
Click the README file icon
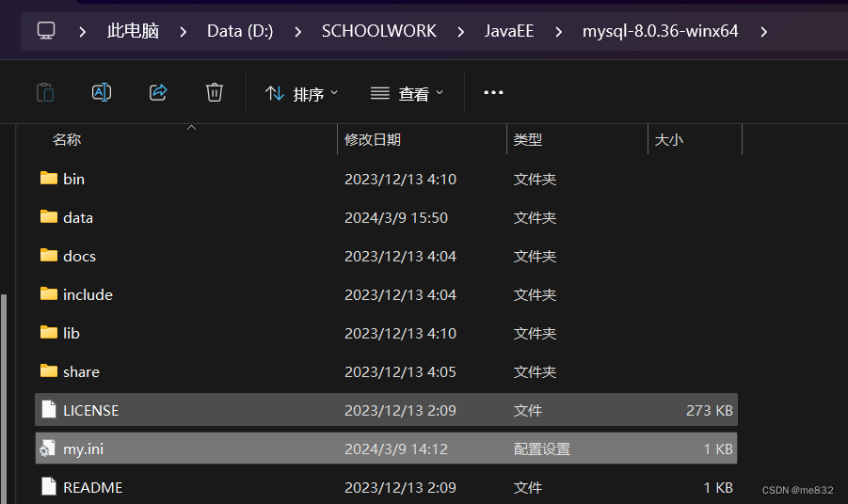click(49, 487)
